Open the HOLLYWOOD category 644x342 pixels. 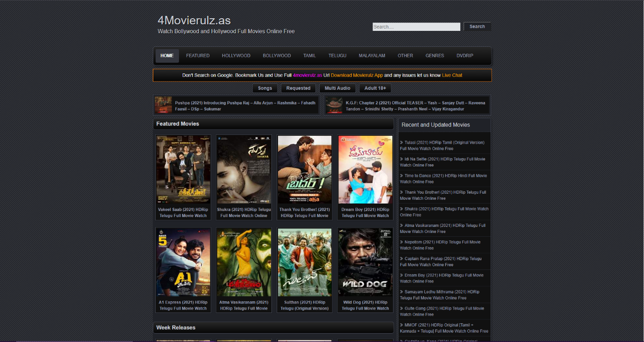click(x=236, y=56)
